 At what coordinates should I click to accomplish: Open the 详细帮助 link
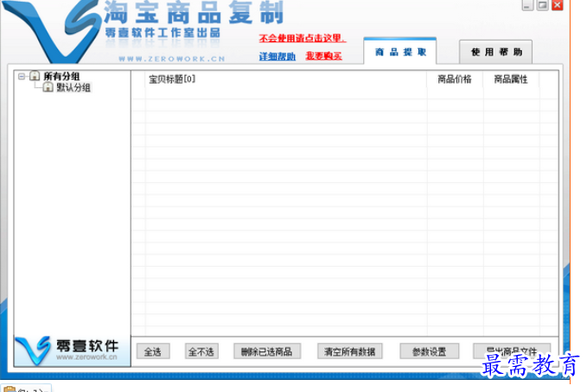(x=277, y=56)
